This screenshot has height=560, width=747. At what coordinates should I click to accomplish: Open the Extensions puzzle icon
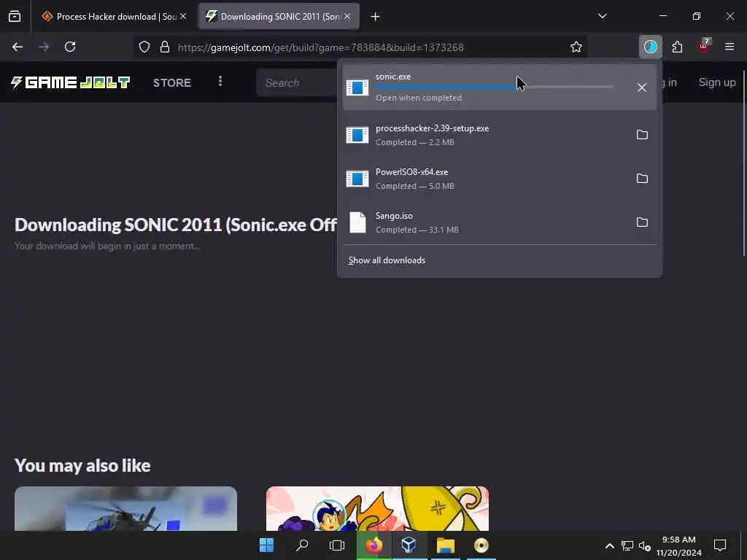(677, 47)
